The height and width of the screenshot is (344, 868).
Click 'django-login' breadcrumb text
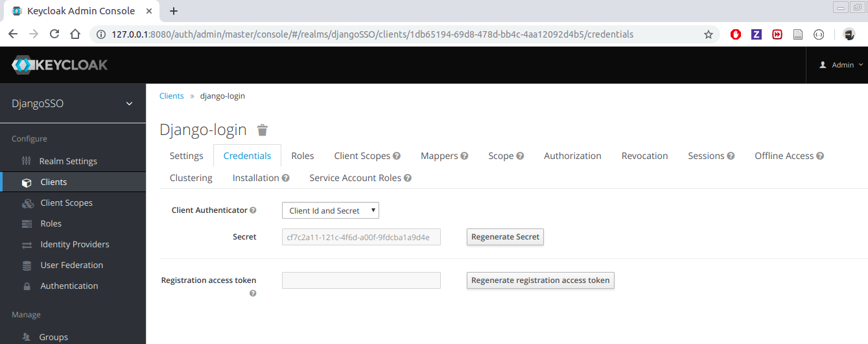[222, 95]
